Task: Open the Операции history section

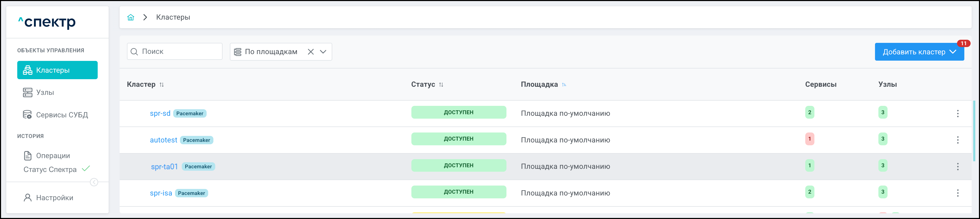Action: pos(53,156)
